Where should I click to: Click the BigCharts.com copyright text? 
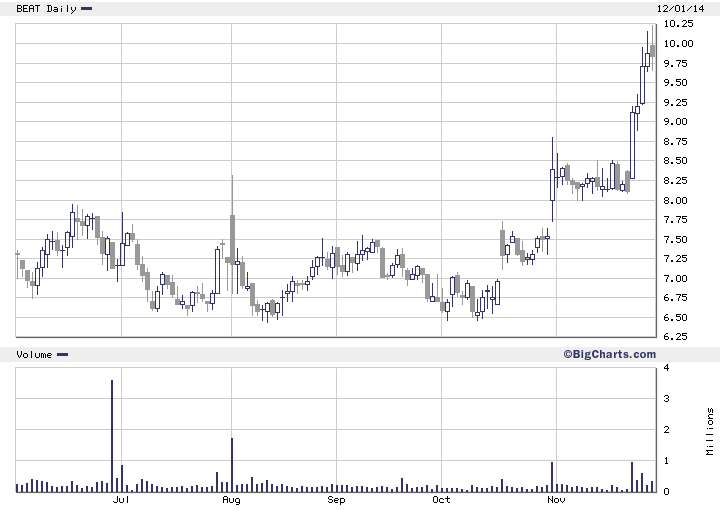tap(610, 354)
